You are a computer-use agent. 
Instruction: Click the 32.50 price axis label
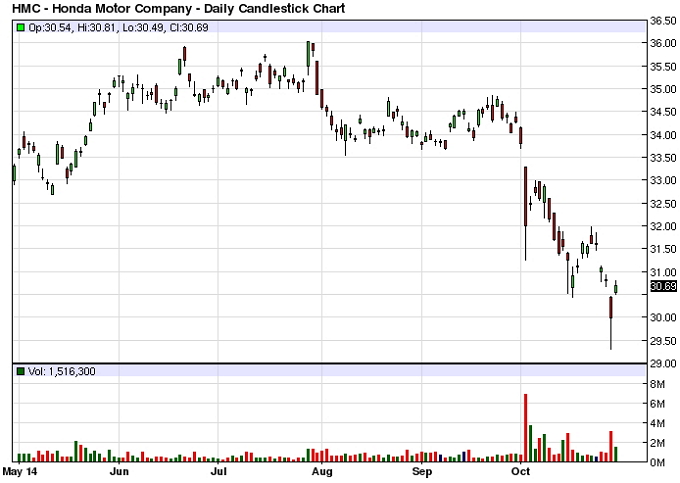[x=663, y=204]
